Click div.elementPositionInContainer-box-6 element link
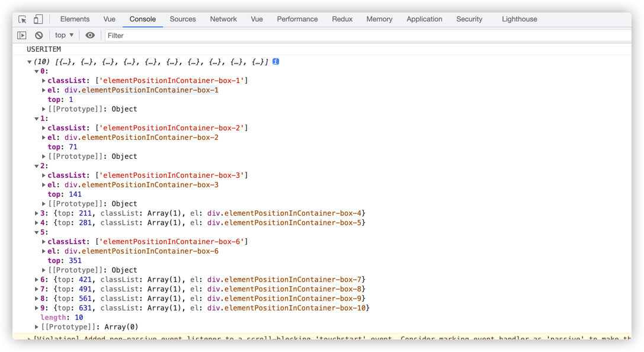644x352 pixels. tap(142, 251)
